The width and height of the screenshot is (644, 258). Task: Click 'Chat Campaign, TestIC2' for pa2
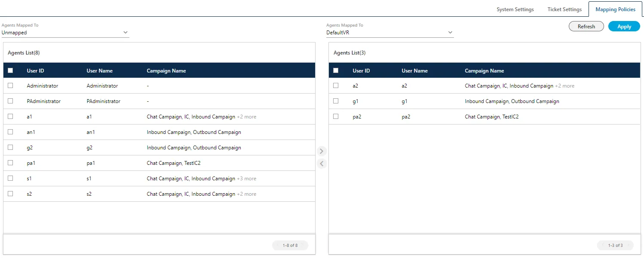[492, 117]
